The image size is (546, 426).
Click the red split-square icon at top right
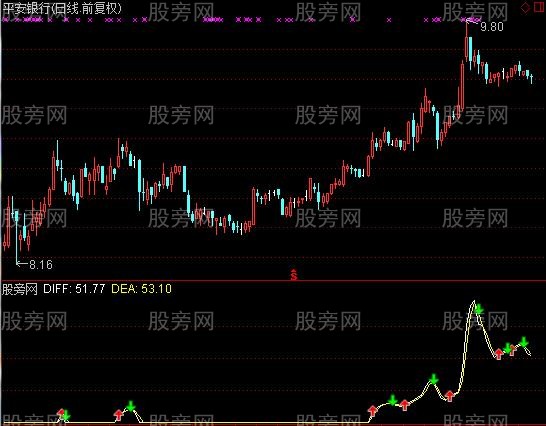click(539, 7)
